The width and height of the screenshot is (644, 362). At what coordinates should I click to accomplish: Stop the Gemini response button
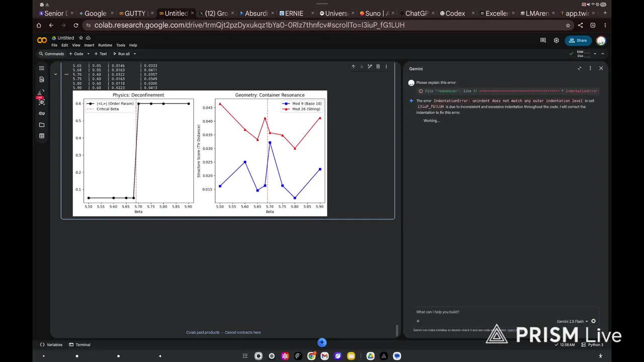click(x=593, y=321)
